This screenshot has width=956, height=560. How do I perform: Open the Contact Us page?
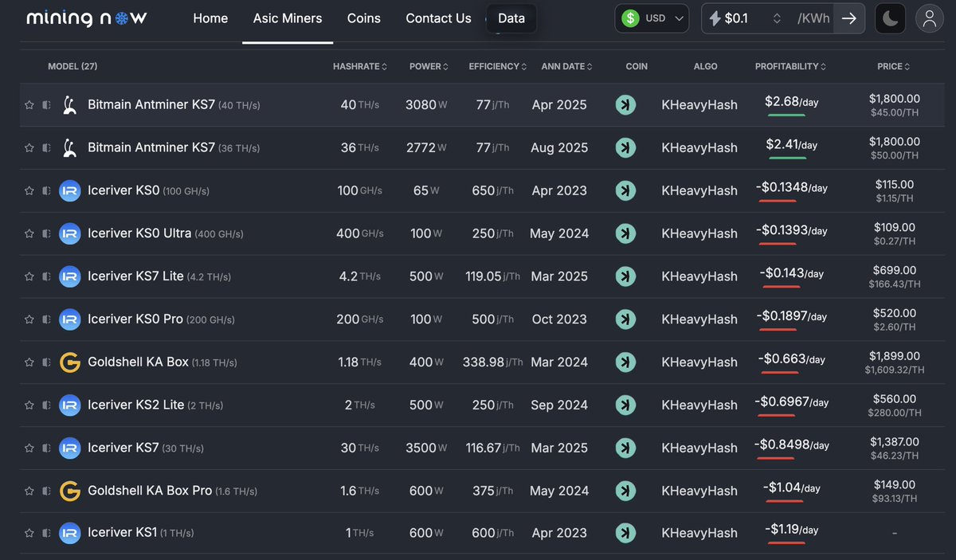coord(438,18)
